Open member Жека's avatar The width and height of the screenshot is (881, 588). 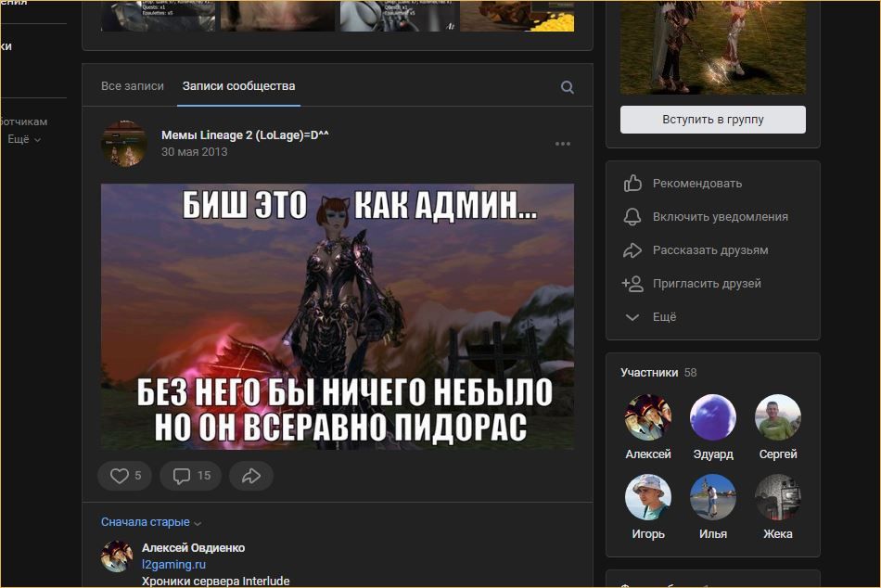click(778, 497)
